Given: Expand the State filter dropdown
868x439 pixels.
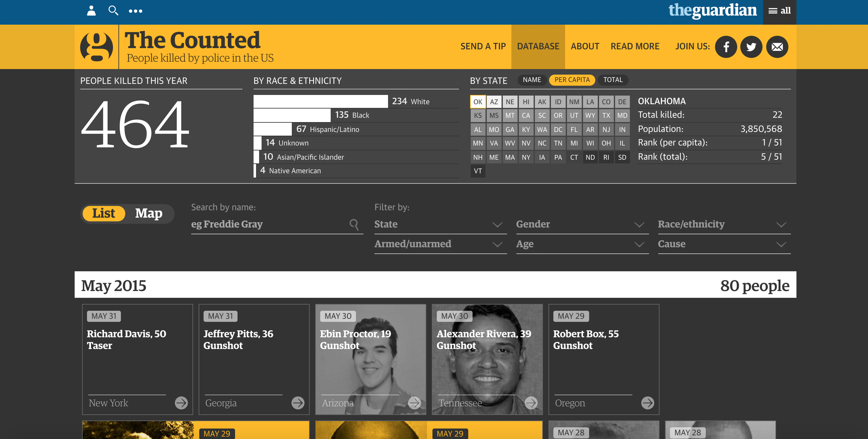Looking at the screenshot, I should pyautogui.click(x=440, y=224).
